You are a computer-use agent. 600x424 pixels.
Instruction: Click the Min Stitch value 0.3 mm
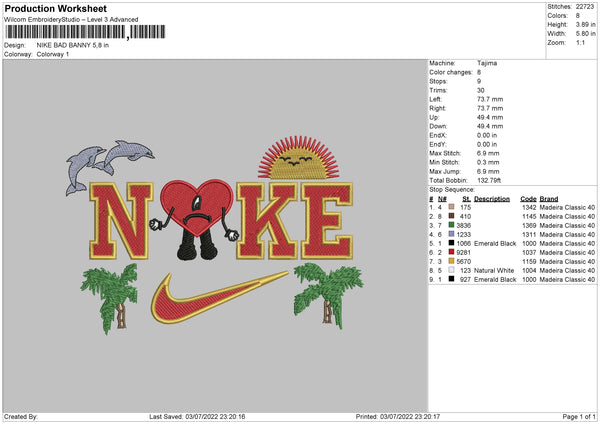(488, 162)
